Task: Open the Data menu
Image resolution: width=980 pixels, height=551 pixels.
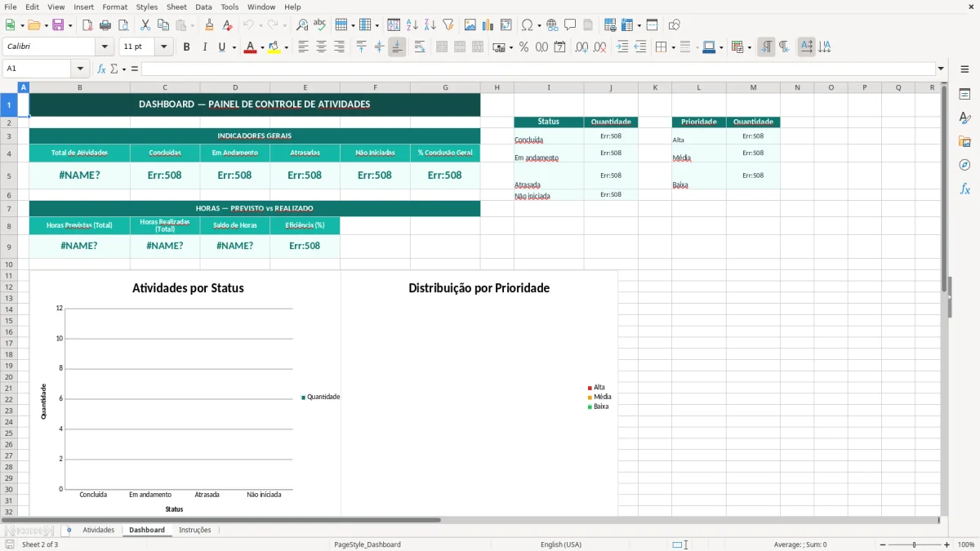Action: 203,7
